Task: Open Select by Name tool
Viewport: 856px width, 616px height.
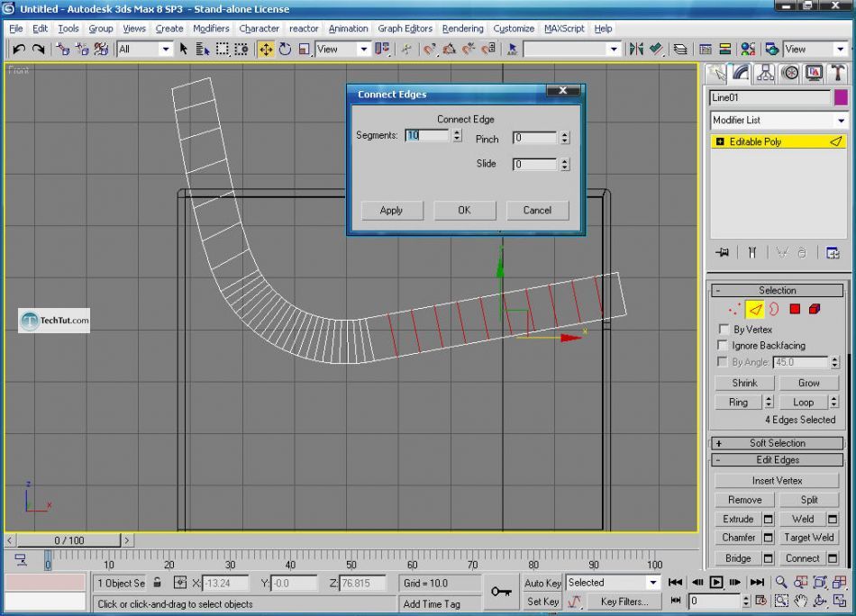Action: pyautogui.click(x=203, y=50)
